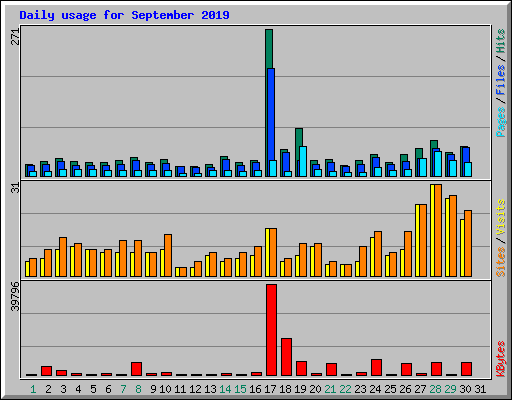
Task: Click day label 22 on x-axis
Action: 345,389
